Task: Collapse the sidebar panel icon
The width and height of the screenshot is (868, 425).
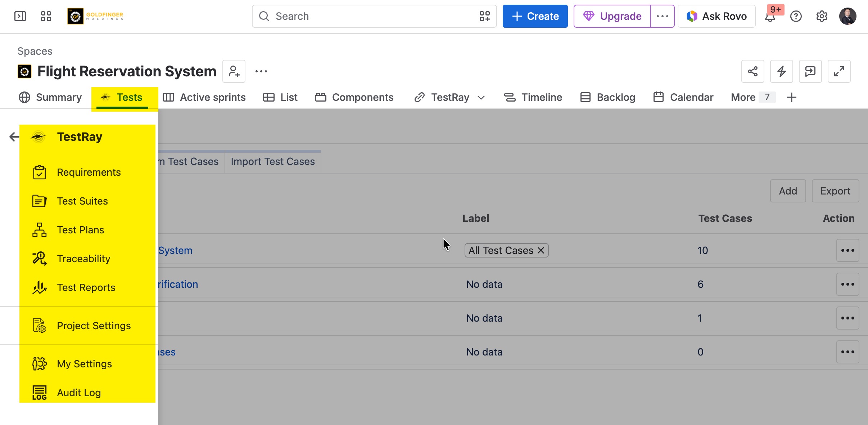Action: (20, 16)
